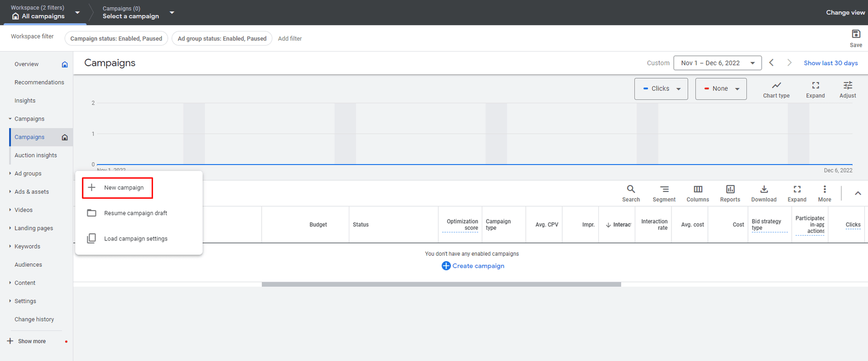This screenshot has height=361, width=868.
Task: Click the home icon next to Overview
Action: [65, 64]
